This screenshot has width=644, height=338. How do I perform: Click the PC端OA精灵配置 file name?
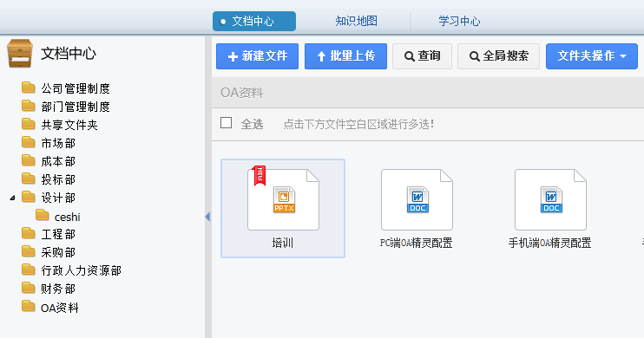click(x=416, y=243)
